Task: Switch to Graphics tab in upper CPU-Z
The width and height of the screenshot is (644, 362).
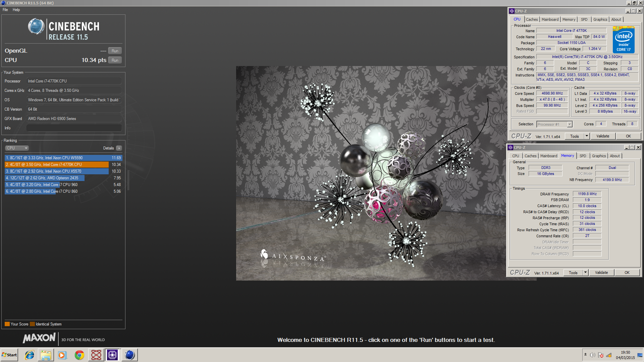Action: coord(600,19)
